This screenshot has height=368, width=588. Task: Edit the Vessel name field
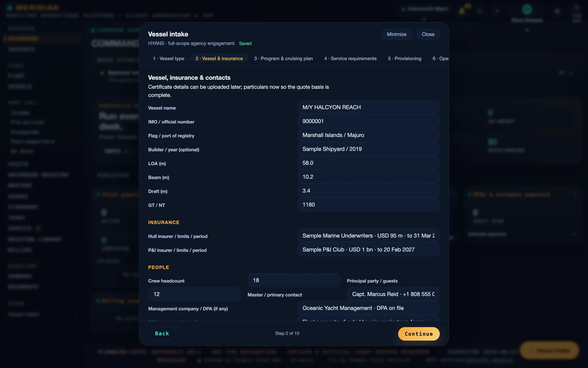[368, 107]
